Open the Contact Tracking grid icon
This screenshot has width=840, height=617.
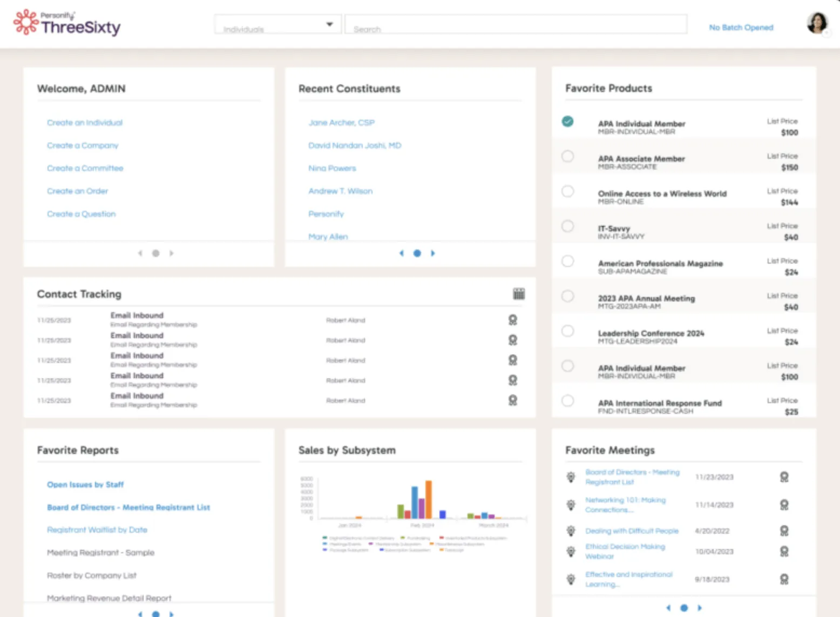519,294
